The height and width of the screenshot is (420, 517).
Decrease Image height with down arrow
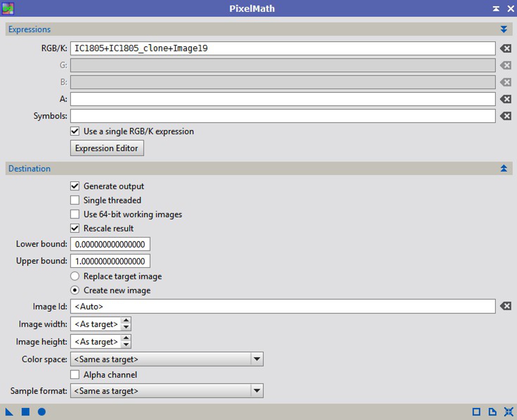click(126, 345)
